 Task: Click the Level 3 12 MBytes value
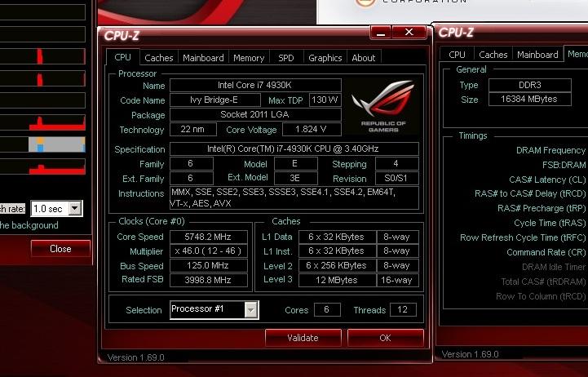(337, 280)
